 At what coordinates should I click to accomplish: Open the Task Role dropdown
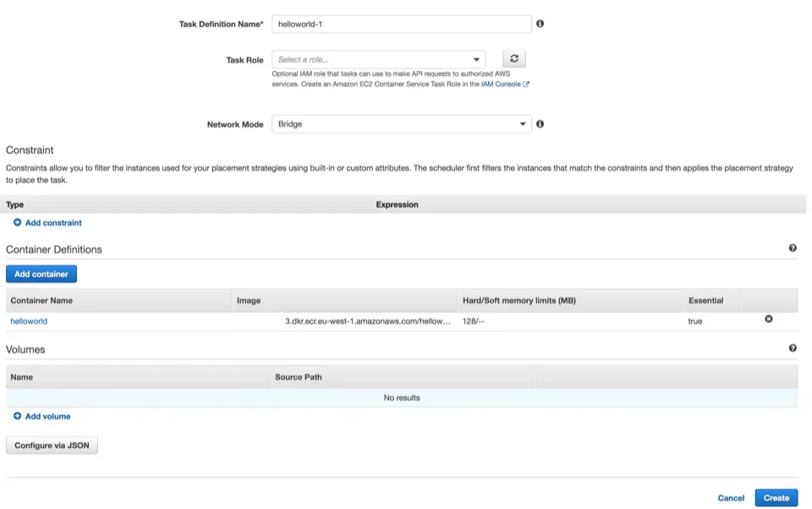(x=379, y=60)
